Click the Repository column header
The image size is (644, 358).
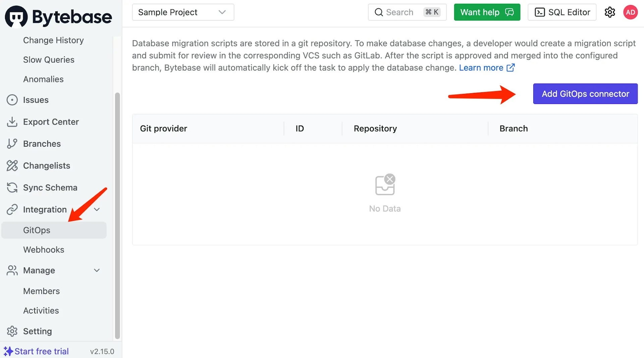[375, 129]
